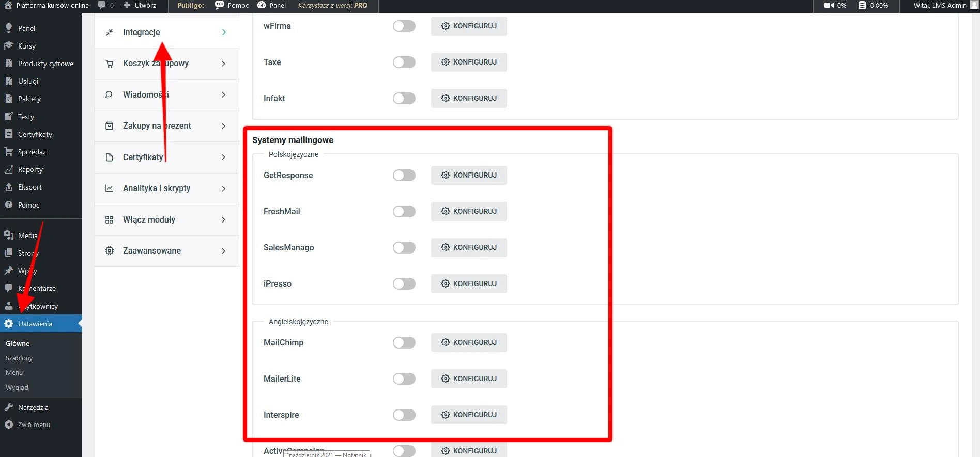
Task: Open the Szablony submenu item
Action: [19, 358]
